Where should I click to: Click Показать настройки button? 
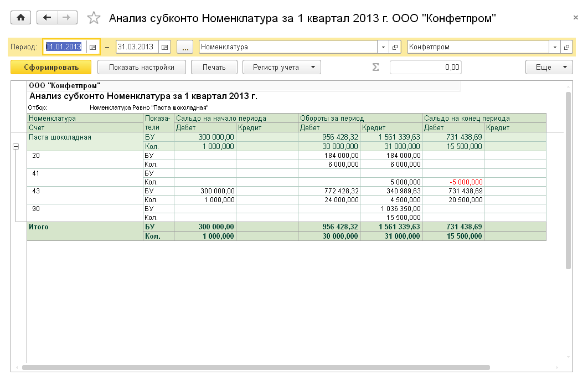pos(141,67)
